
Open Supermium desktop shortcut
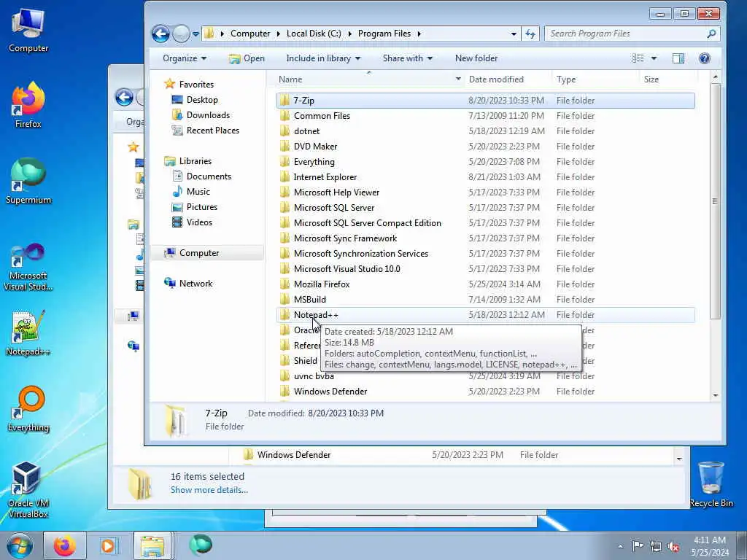[28, 182]
